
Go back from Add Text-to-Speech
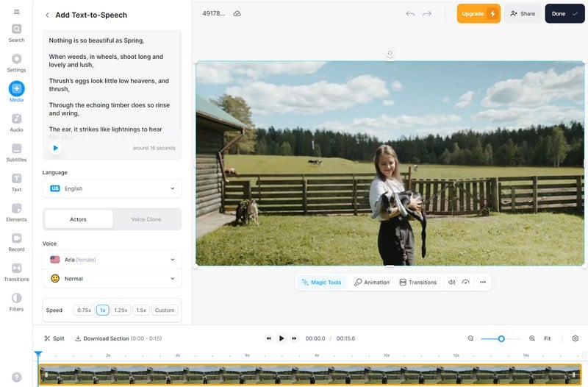tap(47, 15)
